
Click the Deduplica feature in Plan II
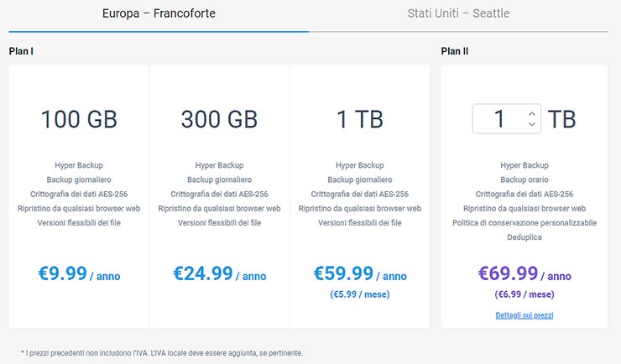(x=524, y=237)
